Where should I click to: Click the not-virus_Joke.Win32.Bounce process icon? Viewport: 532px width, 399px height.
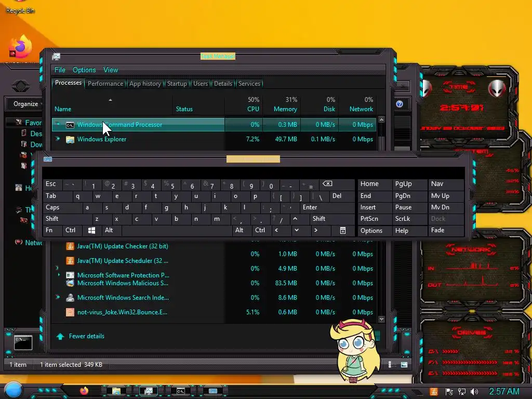[70, 312]
